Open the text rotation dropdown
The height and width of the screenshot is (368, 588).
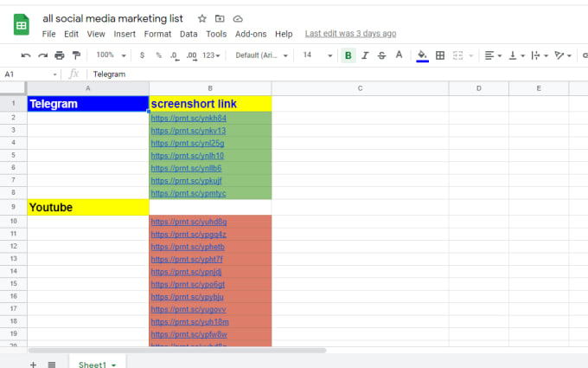(x=563, y=55)
